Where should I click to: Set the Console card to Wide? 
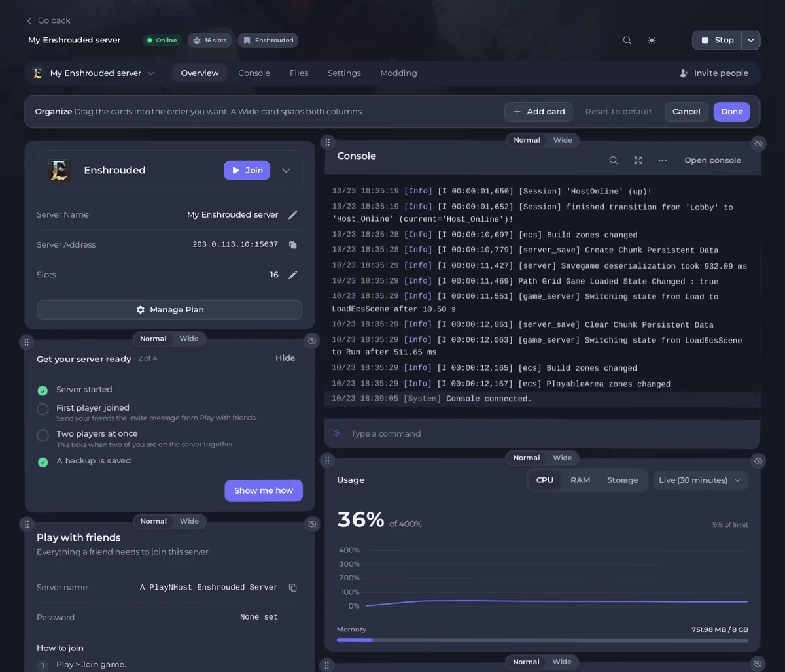[x=563, y=141]
